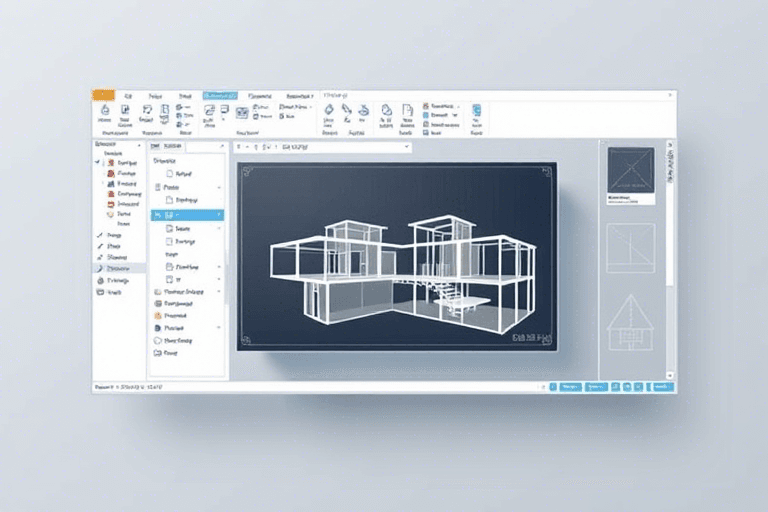Image resolution: width=768 pixels, height=512 pixels.
Task: Open the dropdown arrow on the canvas toolbar
Action: tap(406, 147)
